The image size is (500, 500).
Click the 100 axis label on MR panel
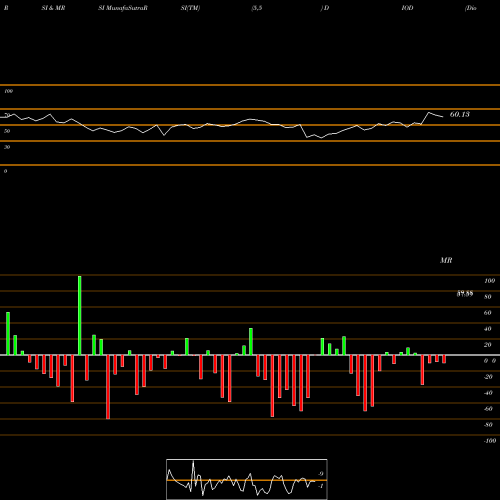coord(489,281)
